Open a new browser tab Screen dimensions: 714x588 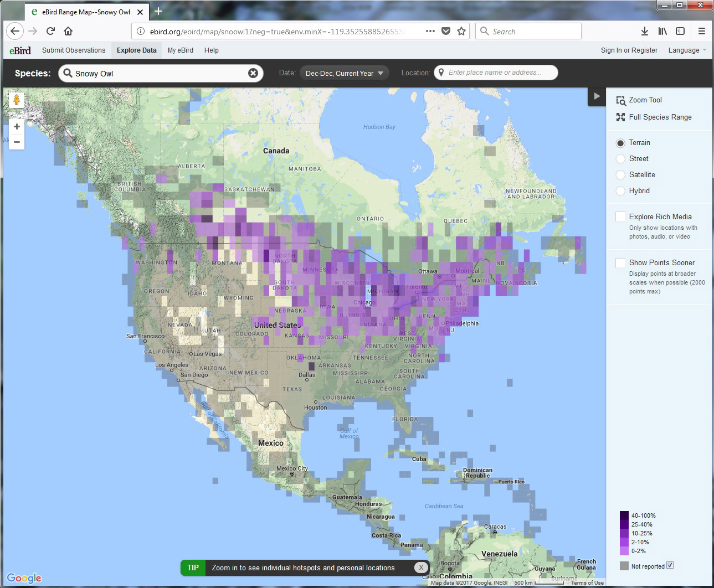click(x=158, y=11)
